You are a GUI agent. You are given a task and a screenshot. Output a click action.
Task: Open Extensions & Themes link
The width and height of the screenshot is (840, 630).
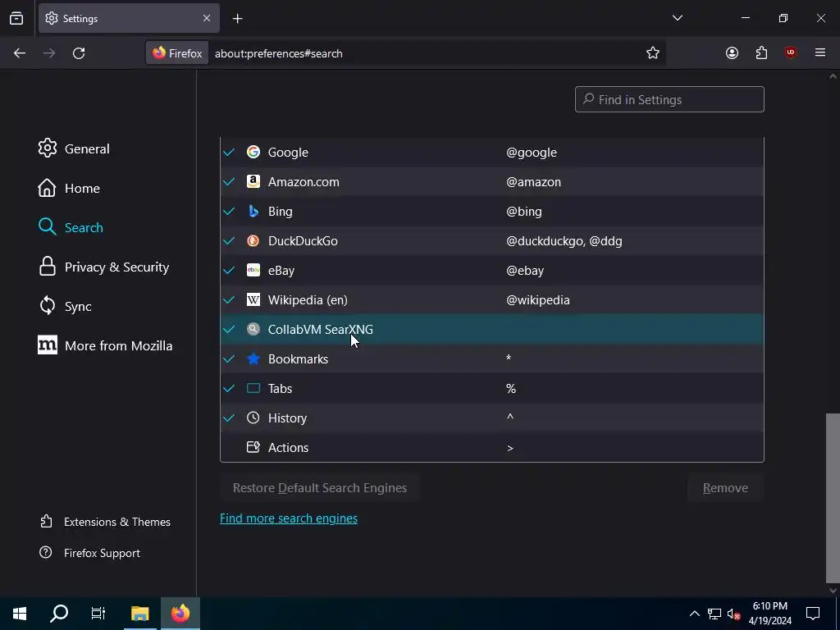pyautogui.click(x=106, y=521)
